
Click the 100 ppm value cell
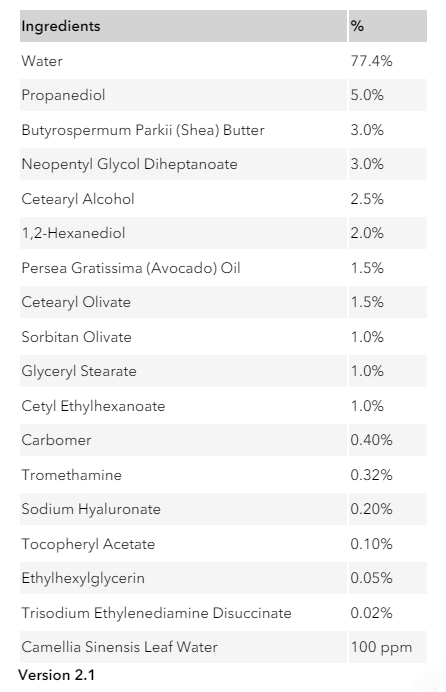pyautogui.click(x=388, y=647)
